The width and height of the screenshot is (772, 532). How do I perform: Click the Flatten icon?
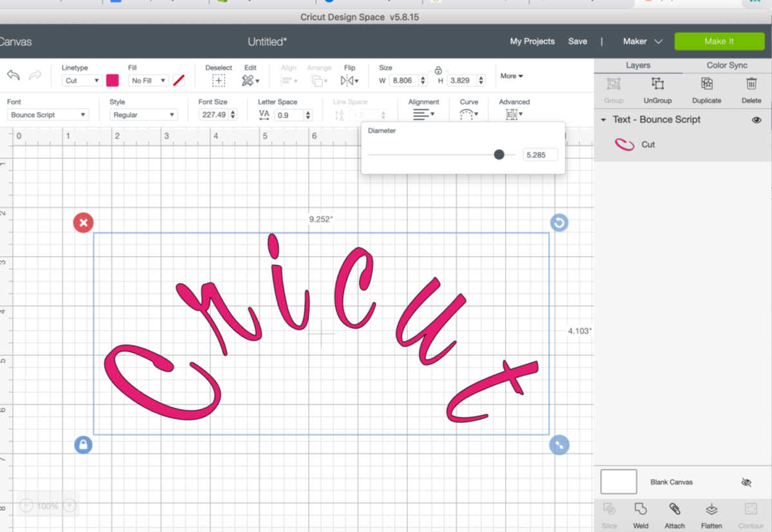click(x=711, y=513)
